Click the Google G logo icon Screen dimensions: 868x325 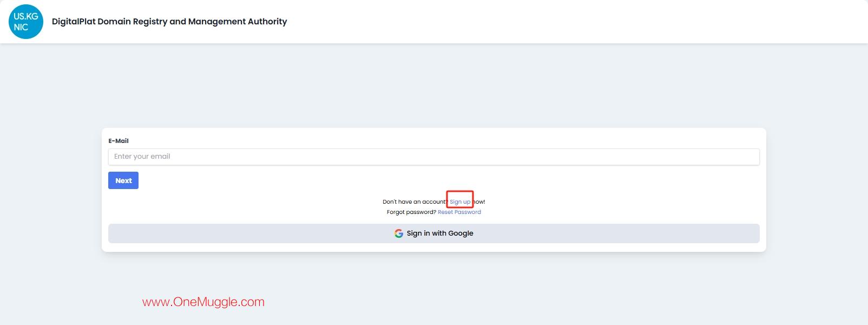[399, 233]
